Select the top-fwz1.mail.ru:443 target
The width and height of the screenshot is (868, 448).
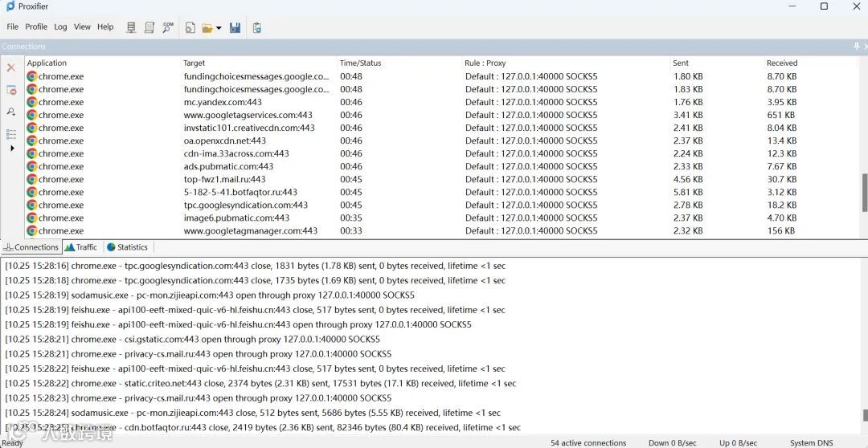click(225, 180)
